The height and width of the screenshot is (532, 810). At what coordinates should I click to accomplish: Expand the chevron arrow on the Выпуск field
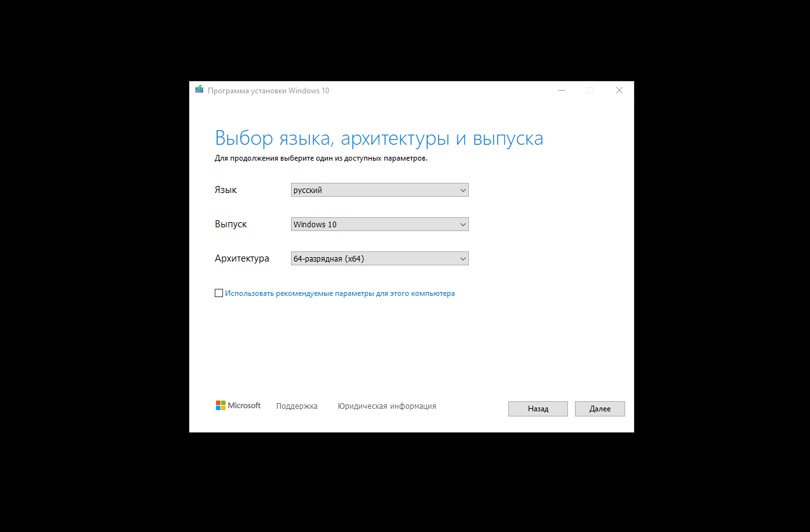(462, 224)
